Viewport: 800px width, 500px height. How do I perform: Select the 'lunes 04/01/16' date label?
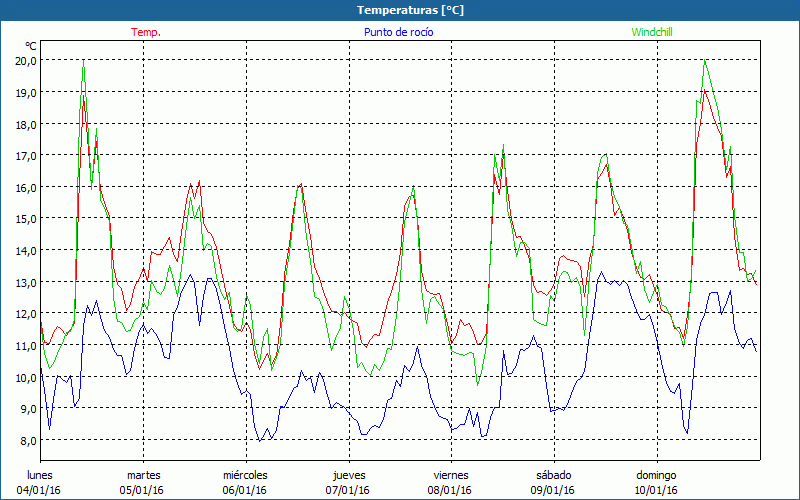41,482
